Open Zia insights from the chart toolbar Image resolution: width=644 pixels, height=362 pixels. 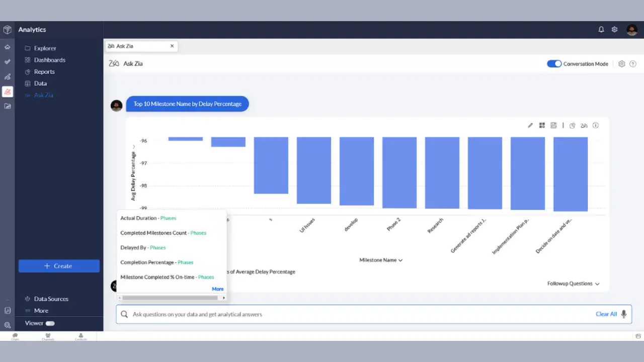click(584, 125)
